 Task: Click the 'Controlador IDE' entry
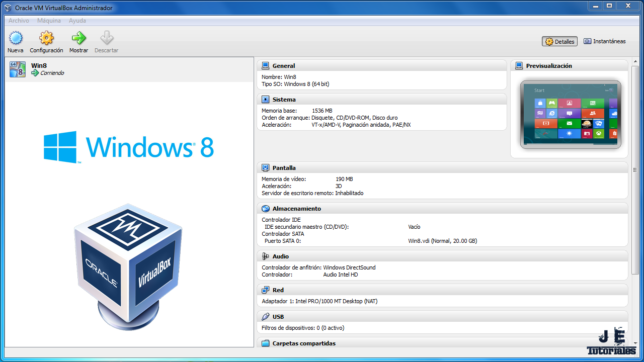click(x=281, y=220)
